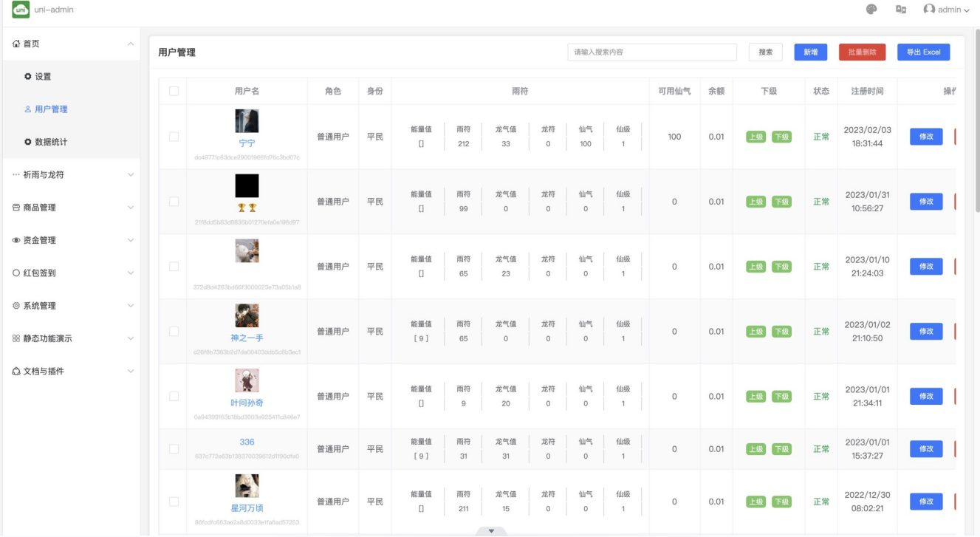This screenshot has width=980, height=537.
Task: Click 神之一手's avatar picture
Action: [x=247, y=315]
